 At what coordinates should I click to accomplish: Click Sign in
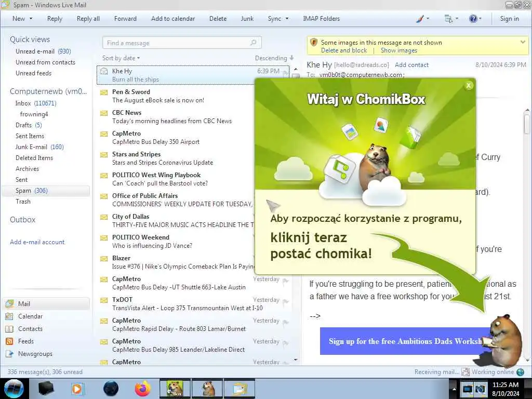[x=509, y=19]
